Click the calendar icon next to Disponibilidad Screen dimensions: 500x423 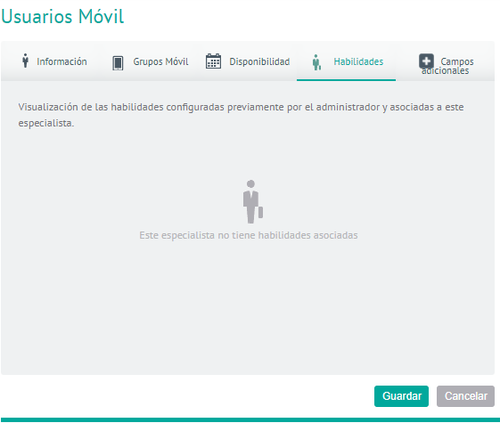[x=213, y=61]
